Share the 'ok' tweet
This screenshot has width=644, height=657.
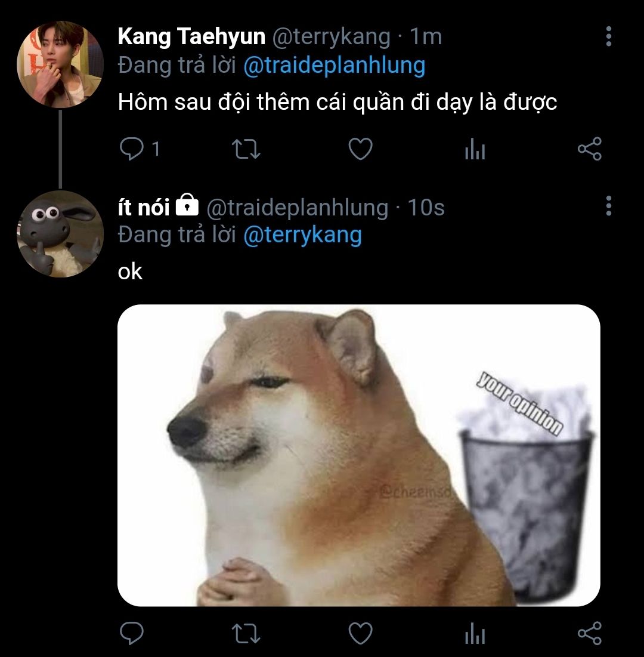point(590,633)
